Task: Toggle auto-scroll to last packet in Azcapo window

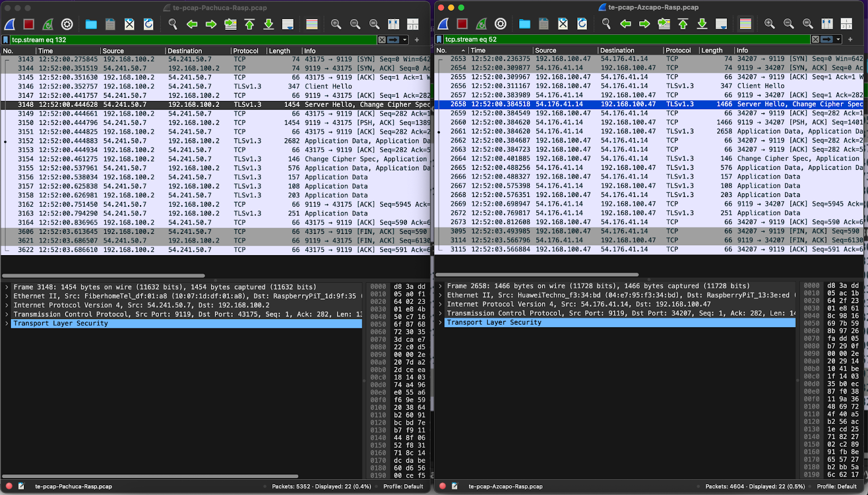Action: 721,24
